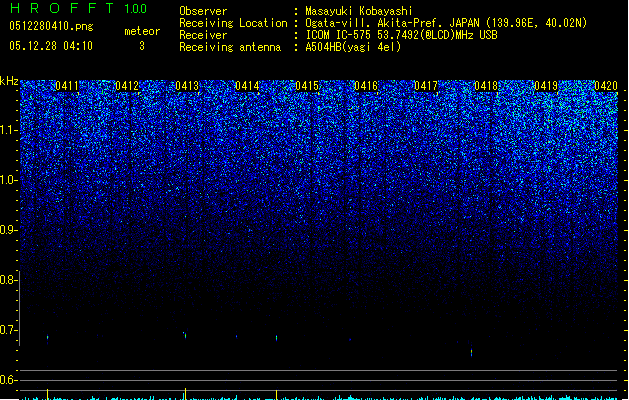Click observer name Masayuki Kobayashi
Viewport: 629px width, 400px height.
(359, 11)
